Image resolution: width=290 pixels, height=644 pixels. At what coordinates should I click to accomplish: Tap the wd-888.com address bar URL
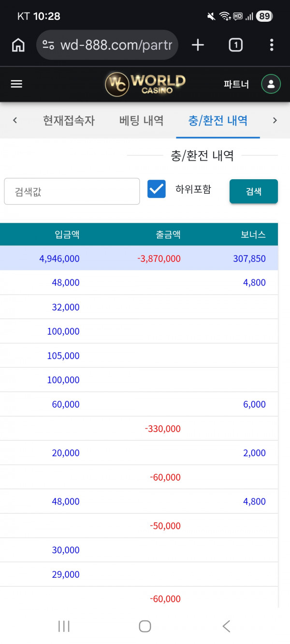116,45
